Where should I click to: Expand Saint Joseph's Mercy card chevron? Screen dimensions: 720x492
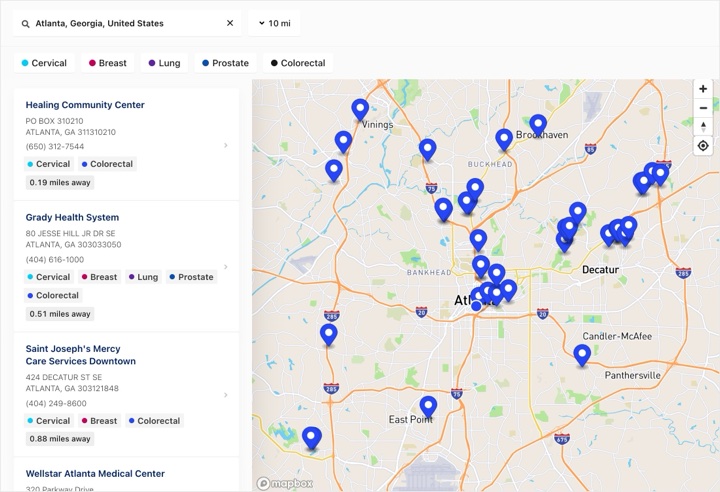click(225, 395)
